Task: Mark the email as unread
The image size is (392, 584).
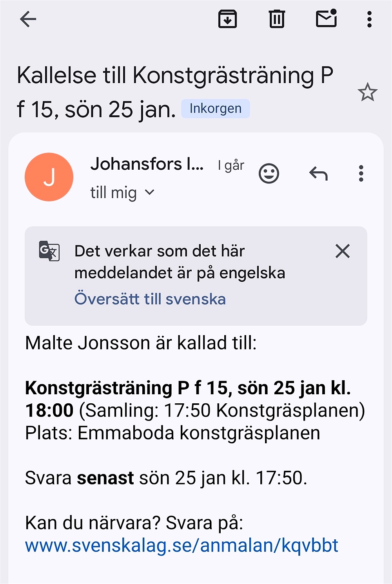Action: [x=326, y=18]
